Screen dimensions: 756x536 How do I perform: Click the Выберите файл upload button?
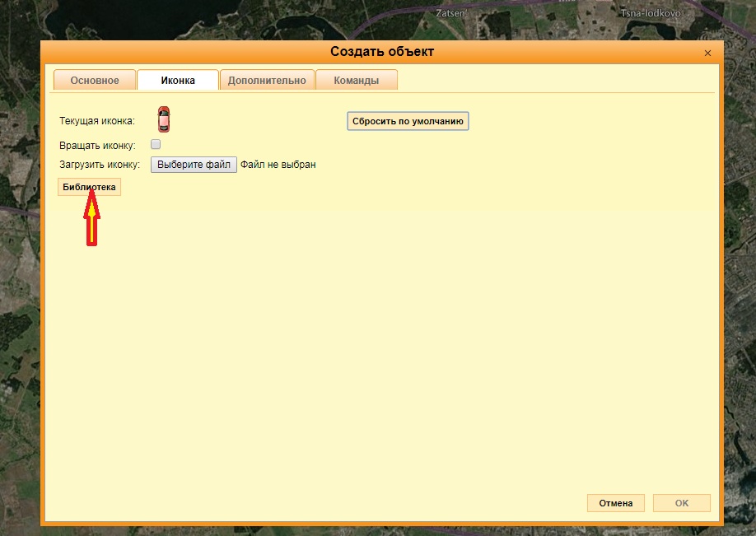194,165
